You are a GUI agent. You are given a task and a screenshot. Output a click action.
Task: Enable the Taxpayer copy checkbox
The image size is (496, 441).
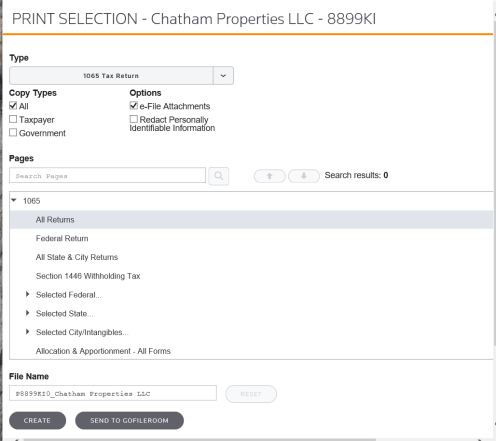[x=13, y=119]
